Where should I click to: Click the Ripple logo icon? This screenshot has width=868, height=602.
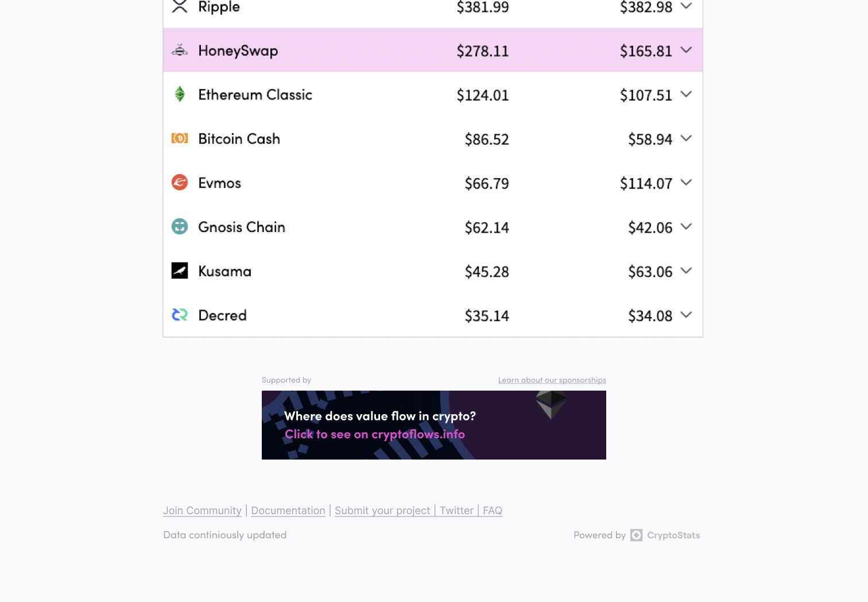point(180,7)
